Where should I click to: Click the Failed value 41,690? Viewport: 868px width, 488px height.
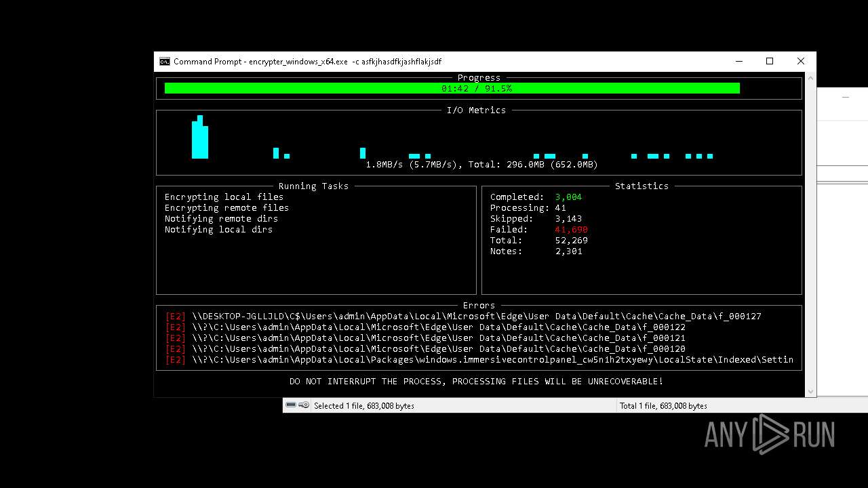coord(571,230)
